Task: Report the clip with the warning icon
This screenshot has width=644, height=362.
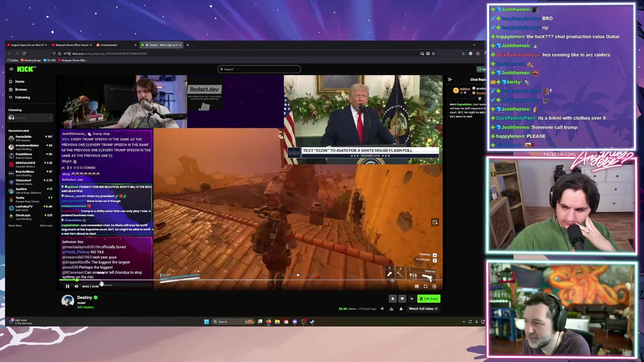Action: tap(401, 309)
